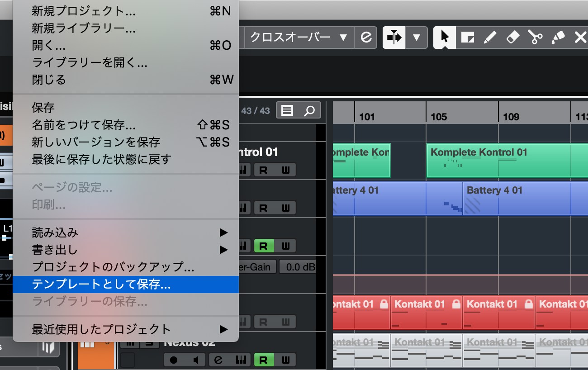The height and width of the screenshot is (370, 588).
Task: Open the er-Gain automation parameter selector
Action: [257, 267]
